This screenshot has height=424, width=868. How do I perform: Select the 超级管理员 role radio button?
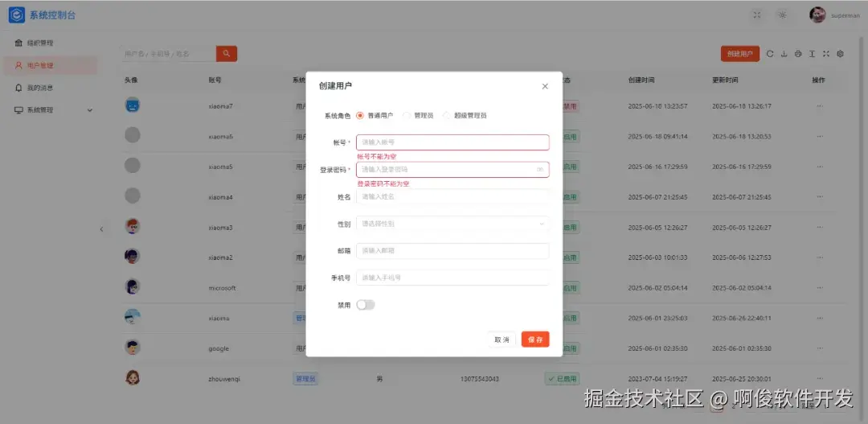[x=447, y=116]
